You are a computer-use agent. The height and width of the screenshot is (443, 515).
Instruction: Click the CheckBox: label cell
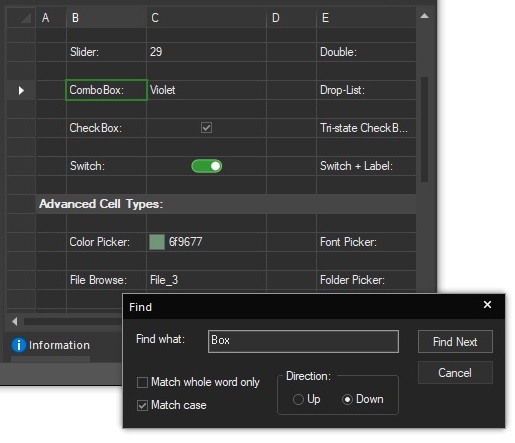(106, 128)
